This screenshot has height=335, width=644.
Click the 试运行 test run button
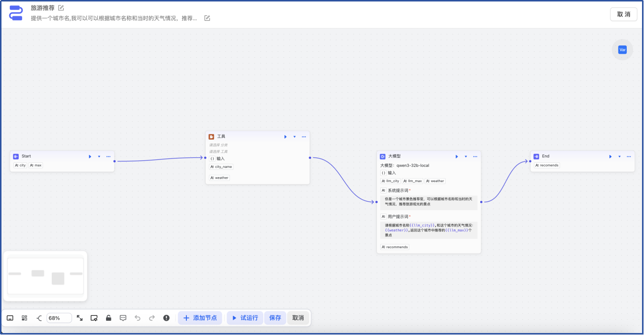[x=245, y=318]
